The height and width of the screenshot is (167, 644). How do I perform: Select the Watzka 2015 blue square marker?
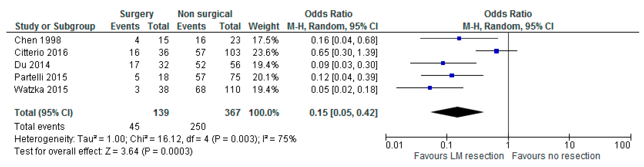pyautogui.click(x=430, y=88)
